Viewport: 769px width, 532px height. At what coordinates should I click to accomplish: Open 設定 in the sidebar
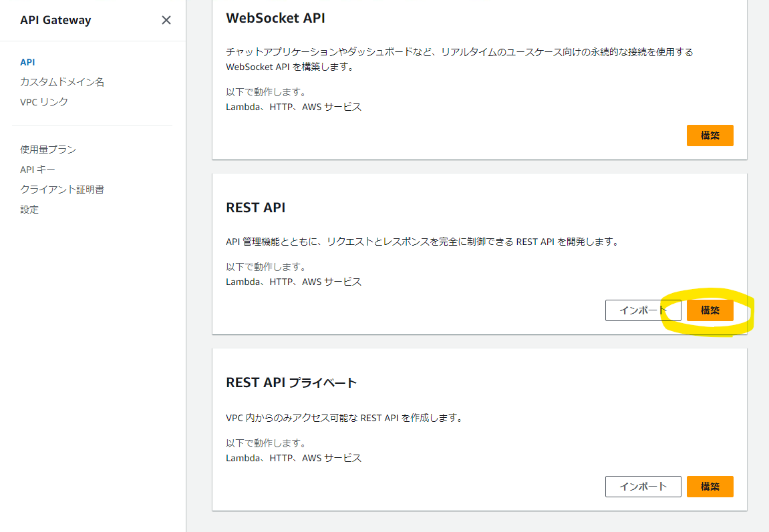(29, 210)
